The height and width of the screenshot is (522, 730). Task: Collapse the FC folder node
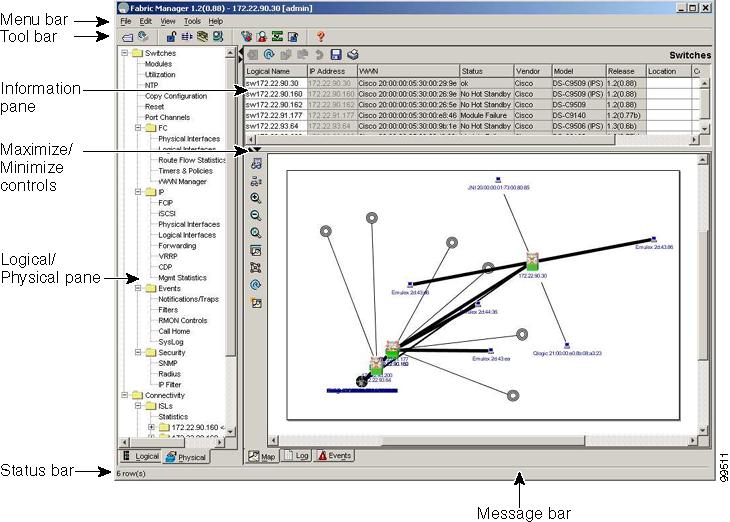coord(138,128)
